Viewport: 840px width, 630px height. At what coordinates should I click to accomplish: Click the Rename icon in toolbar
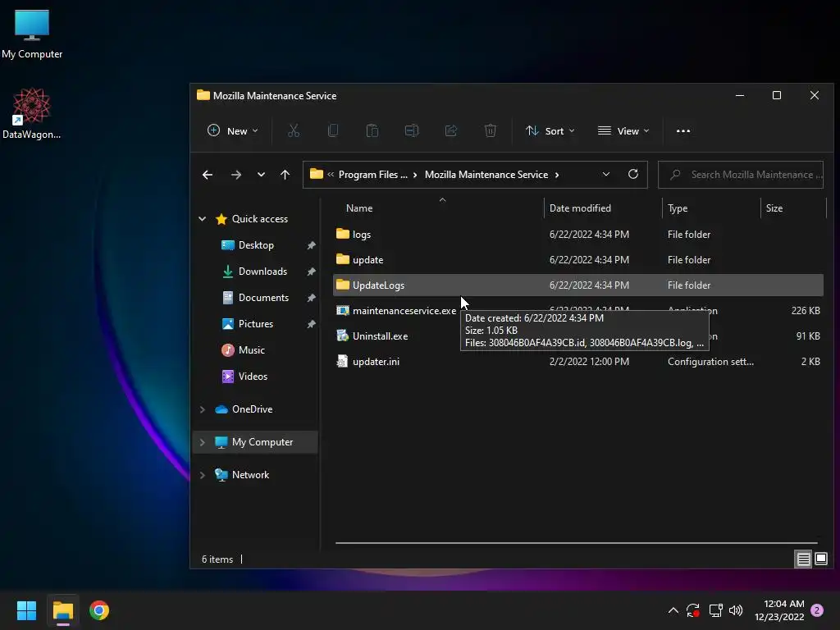[x=412, y=130]
